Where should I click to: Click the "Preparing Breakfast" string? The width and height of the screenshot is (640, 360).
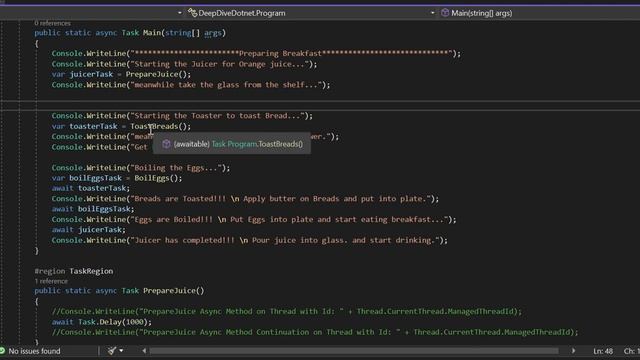click(x=280, y=53)
